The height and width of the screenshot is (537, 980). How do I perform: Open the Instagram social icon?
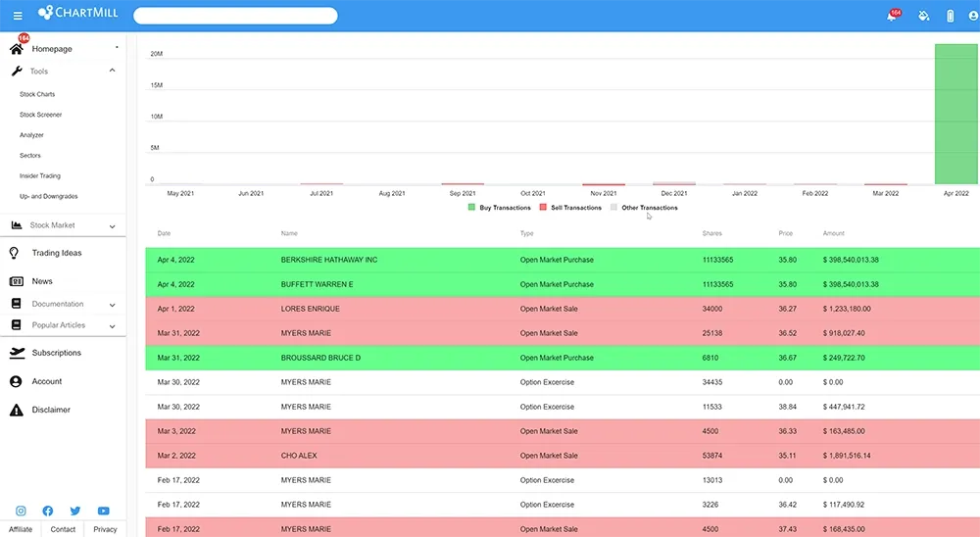click(21, 511)
